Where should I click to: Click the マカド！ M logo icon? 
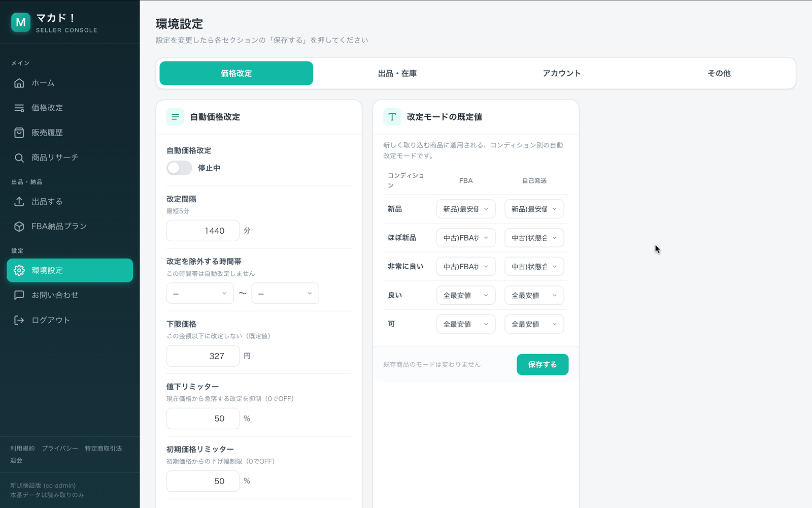(21, 22)
